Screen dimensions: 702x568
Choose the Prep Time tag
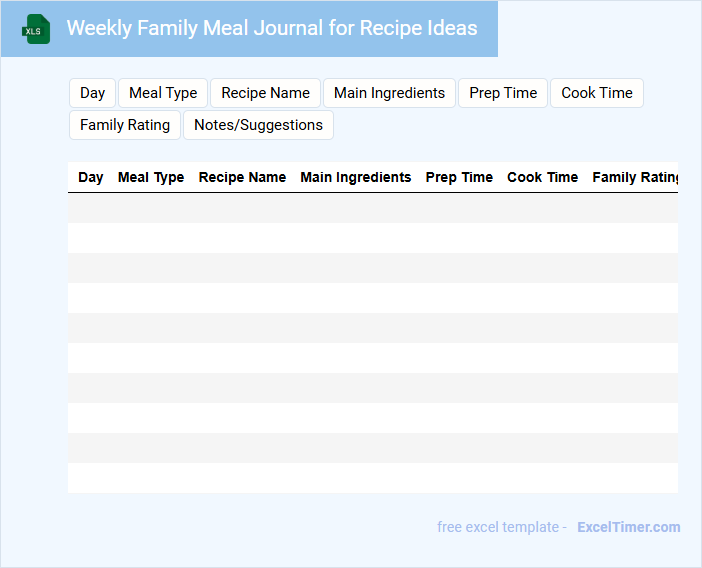click(x=503, y=93)
